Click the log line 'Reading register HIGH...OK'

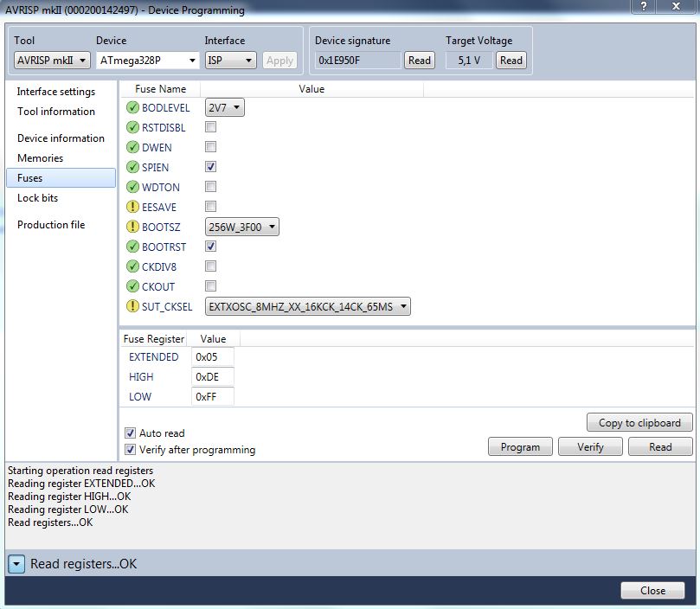69,496
